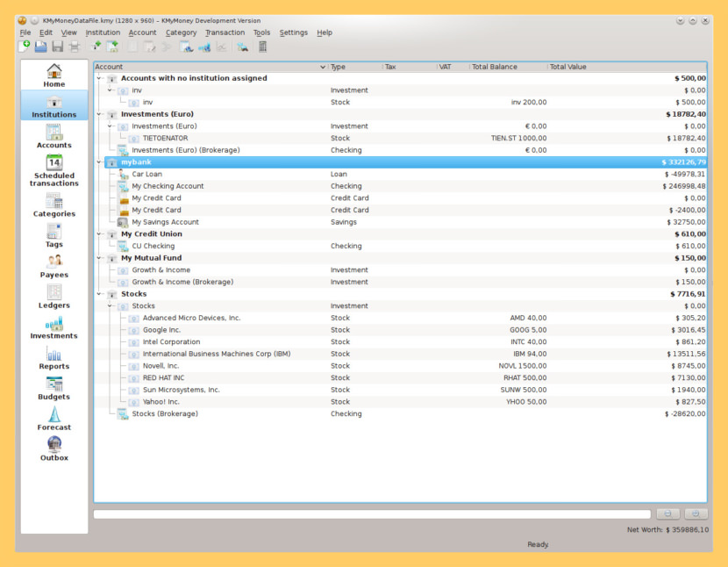The width and height of the screenshot is (728, 567).
Task: Collapse the 'My Mutual Fund' group
Action: (99, 258)
